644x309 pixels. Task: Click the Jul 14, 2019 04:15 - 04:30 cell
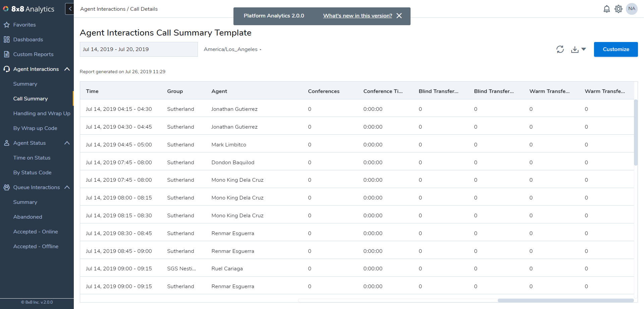pyautogui.click(x=119, y=109)
